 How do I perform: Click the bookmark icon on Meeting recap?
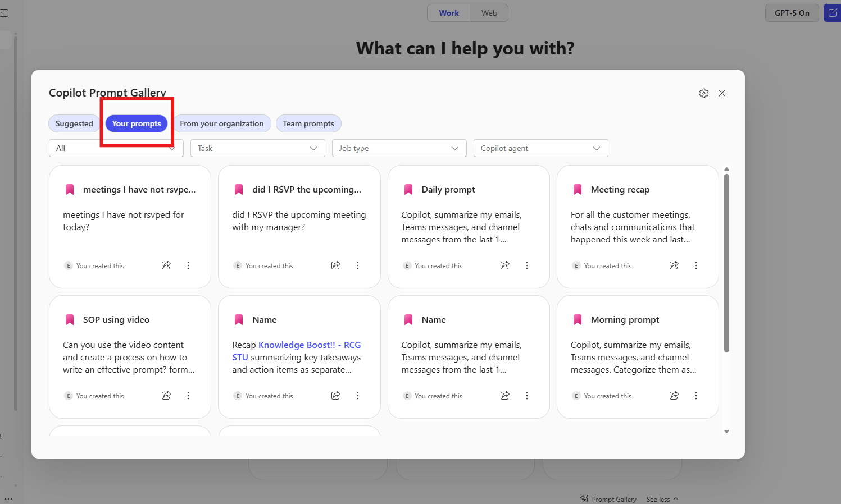coord(577,189)
